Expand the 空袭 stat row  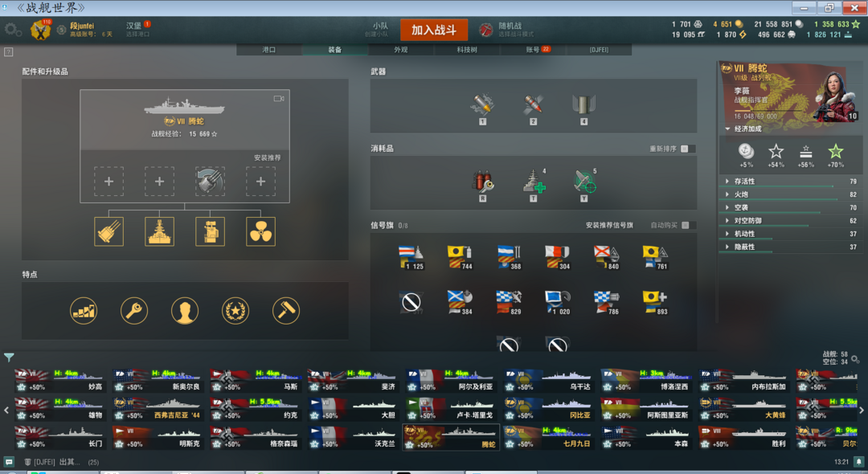792,207
